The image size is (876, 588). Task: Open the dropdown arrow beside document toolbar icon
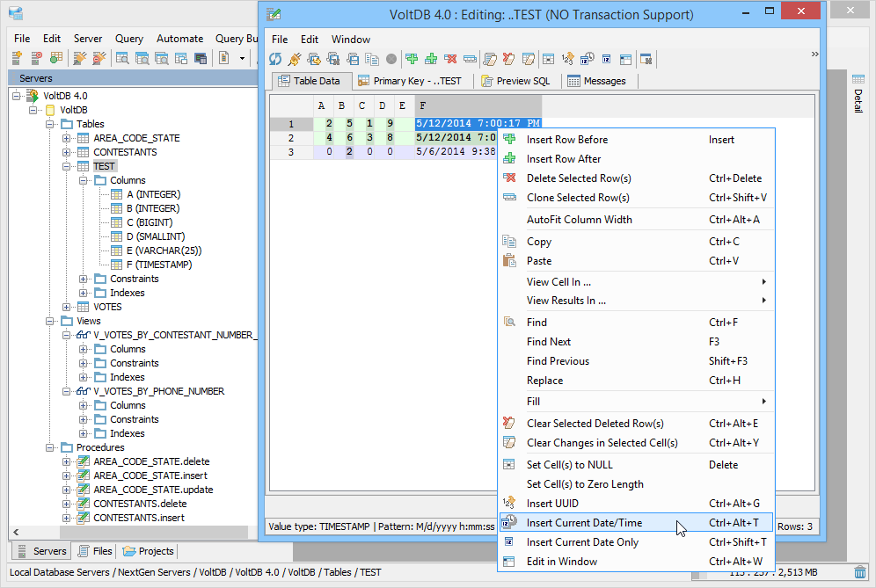[242, 58]
